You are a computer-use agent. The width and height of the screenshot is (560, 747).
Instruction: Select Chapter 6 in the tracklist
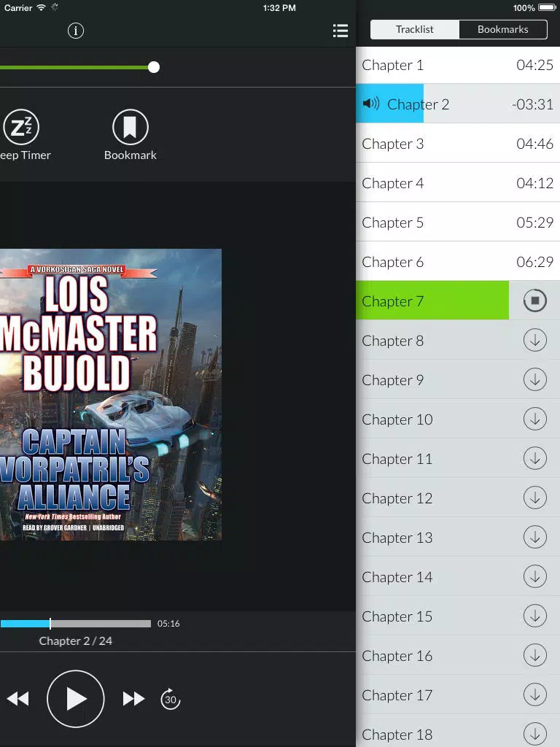[x=458, y=262]
